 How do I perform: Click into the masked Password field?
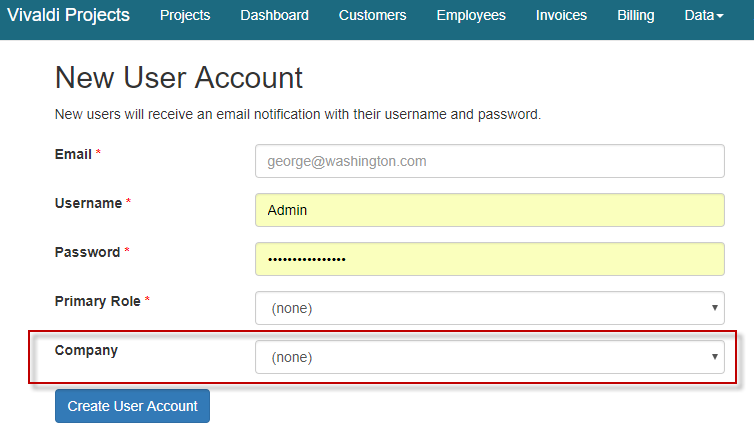click(x=489, y=259)
